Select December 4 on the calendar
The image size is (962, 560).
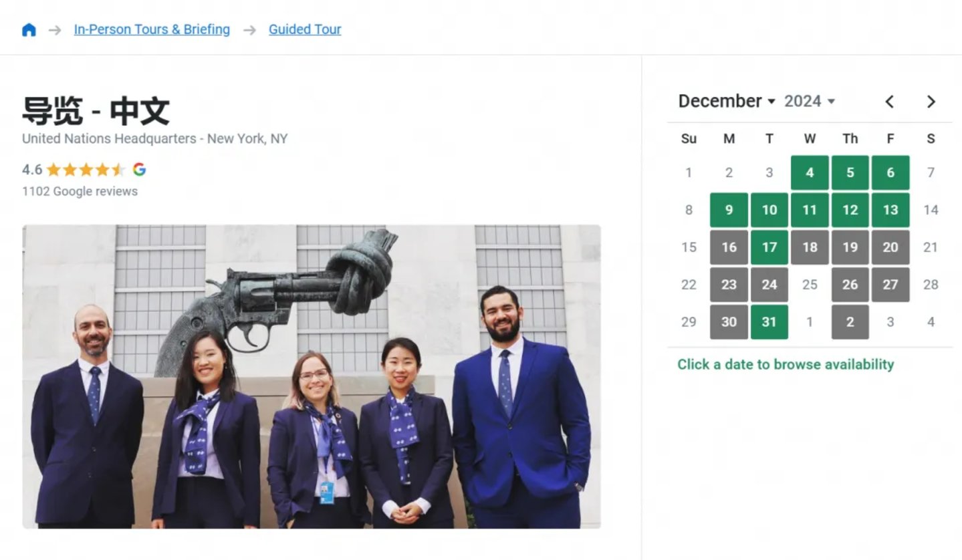click(x=810, y=173)
